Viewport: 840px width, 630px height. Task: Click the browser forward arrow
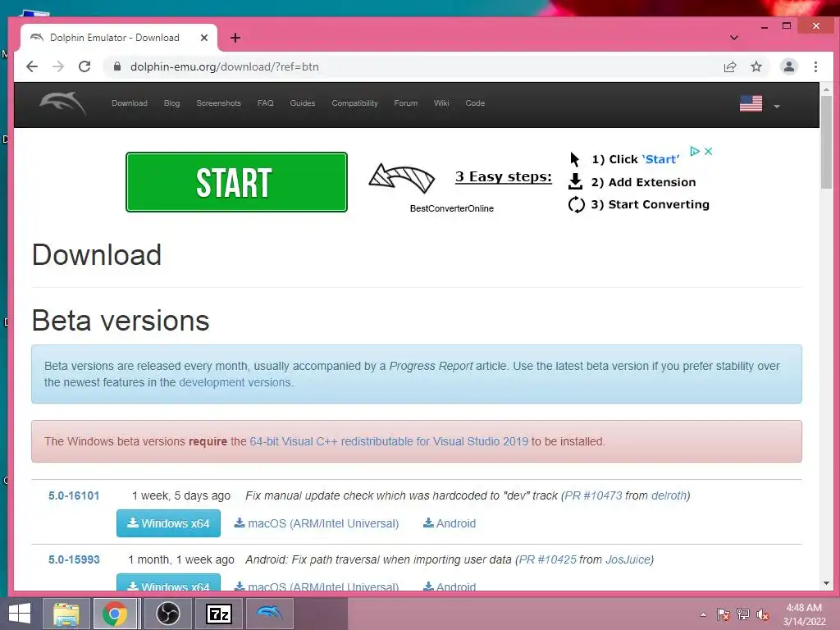click(x=58, y=66)
